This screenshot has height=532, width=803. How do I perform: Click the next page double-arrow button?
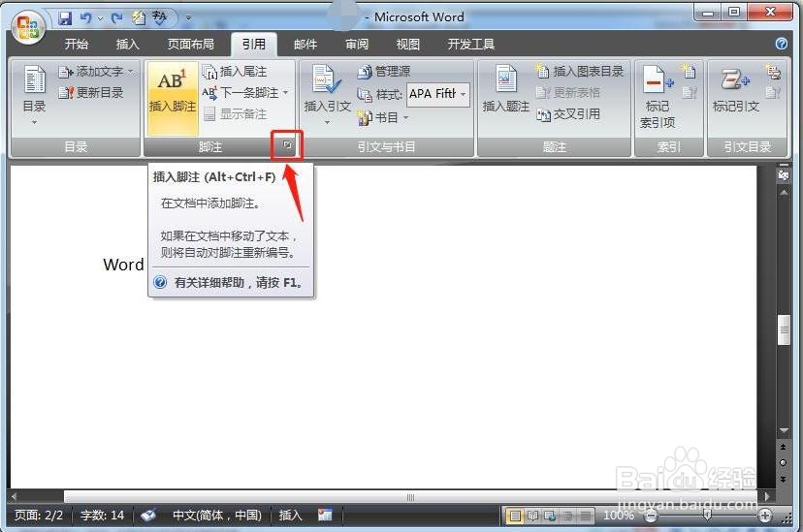783,480
